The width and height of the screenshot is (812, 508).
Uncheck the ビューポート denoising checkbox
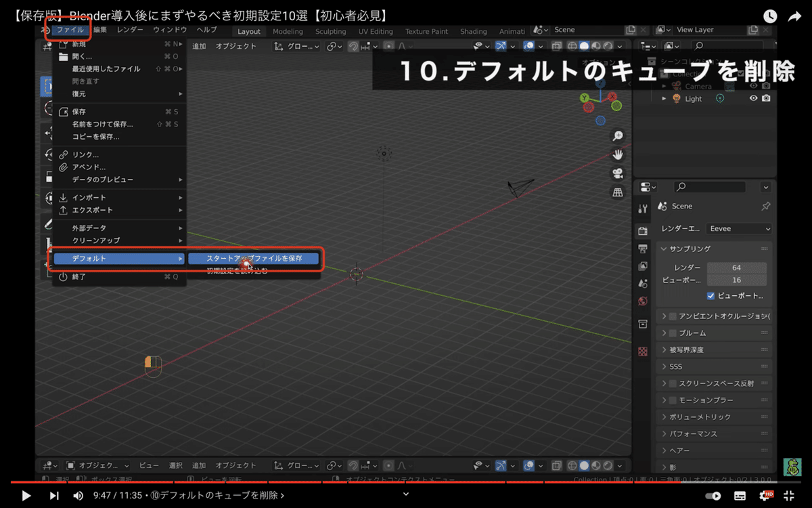tap(710, 296)
